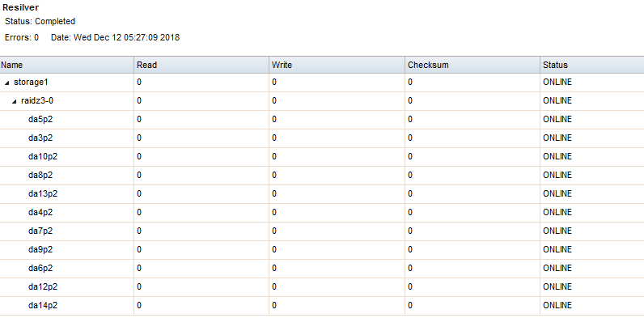Image resolution: width=644 pixels, height=318 pixels.
Task: Sort by the Read column header
Action: pos(201,65)
